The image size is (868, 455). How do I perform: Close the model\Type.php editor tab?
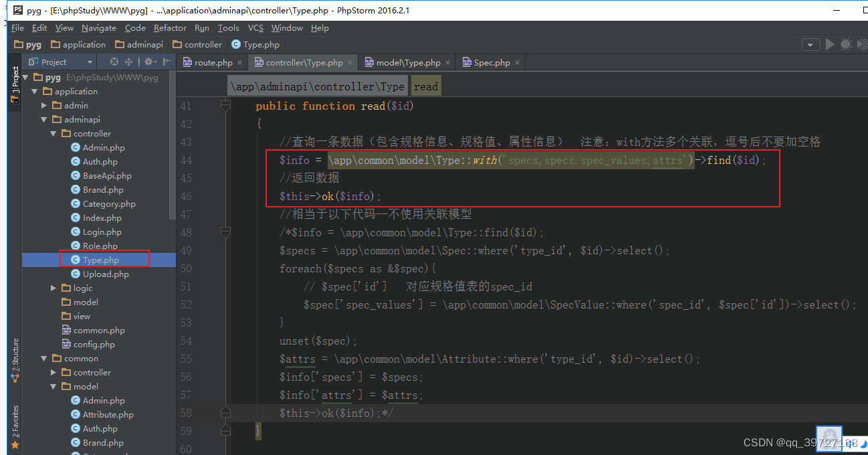[448, 63]
